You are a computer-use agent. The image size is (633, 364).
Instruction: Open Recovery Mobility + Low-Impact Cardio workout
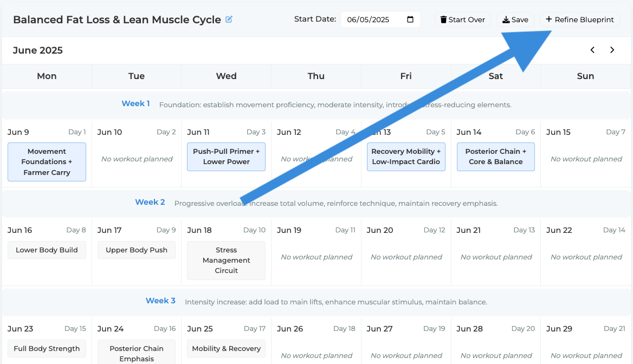406,157
